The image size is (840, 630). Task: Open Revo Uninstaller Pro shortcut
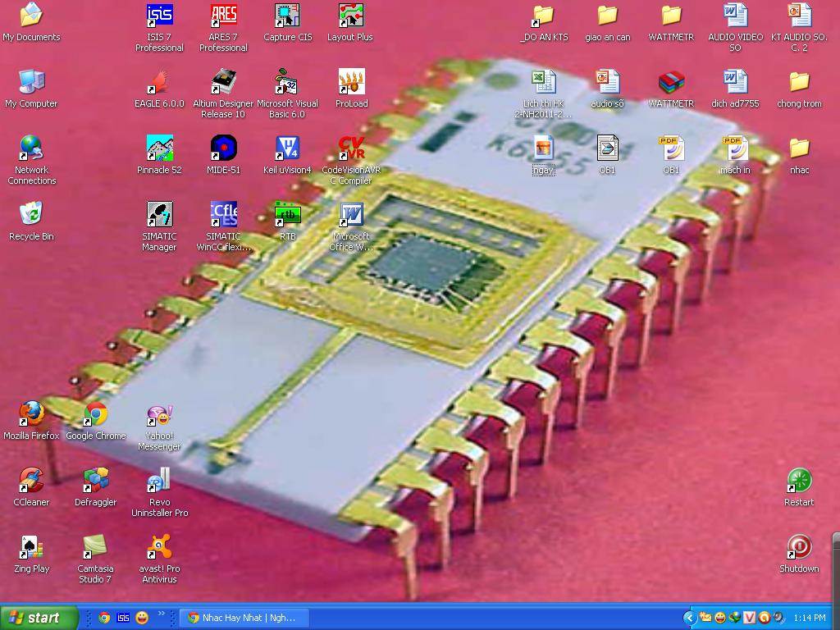point(159,480)
